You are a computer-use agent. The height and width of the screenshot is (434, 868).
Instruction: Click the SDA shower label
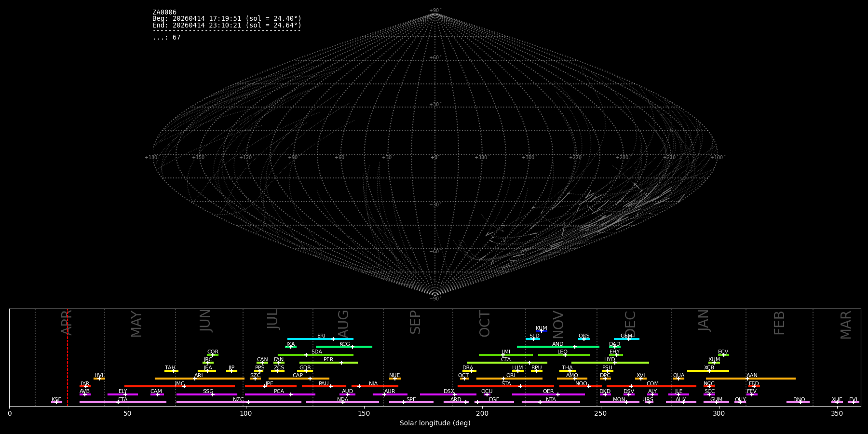pos(317,352)
